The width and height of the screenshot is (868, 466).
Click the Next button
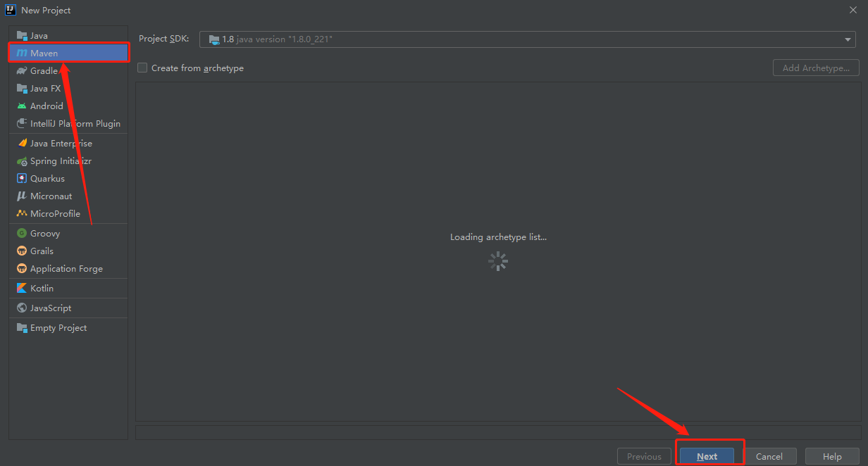click(707, 456)
